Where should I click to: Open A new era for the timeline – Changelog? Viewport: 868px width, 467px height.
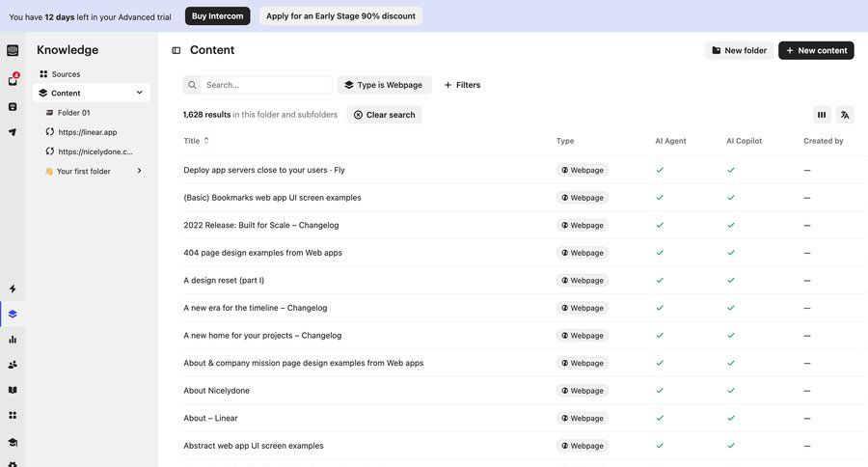point(256,308)
